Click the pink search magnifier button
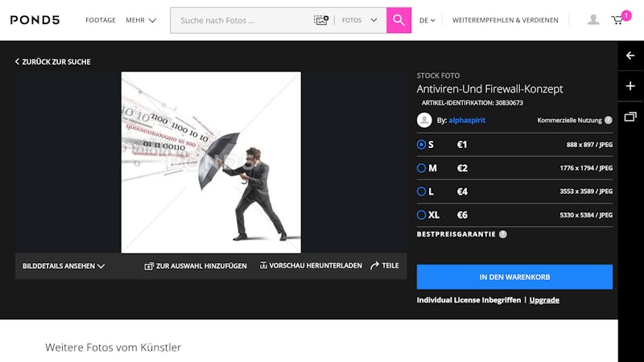 point(398,20)
